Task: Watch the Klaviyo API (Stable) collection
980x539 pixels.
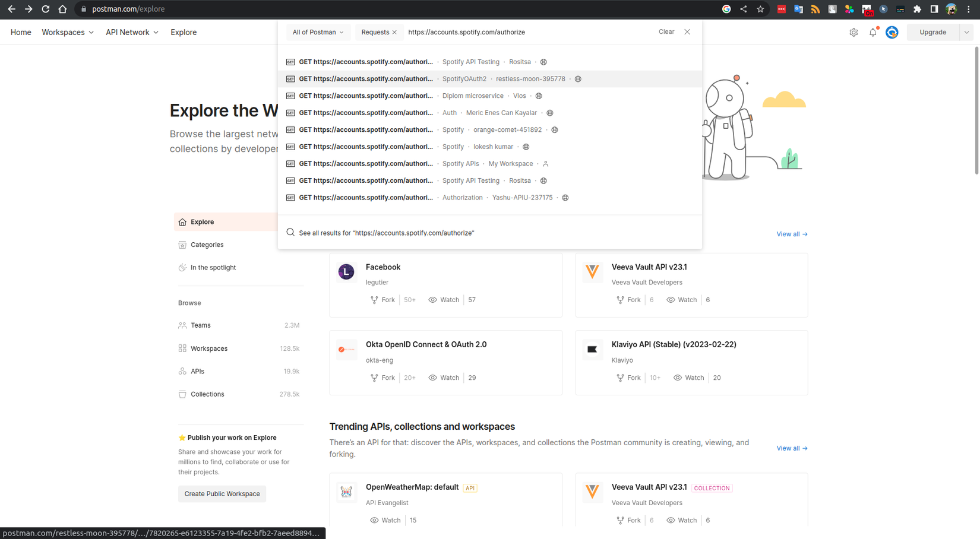Action: (x=688, y=378)
